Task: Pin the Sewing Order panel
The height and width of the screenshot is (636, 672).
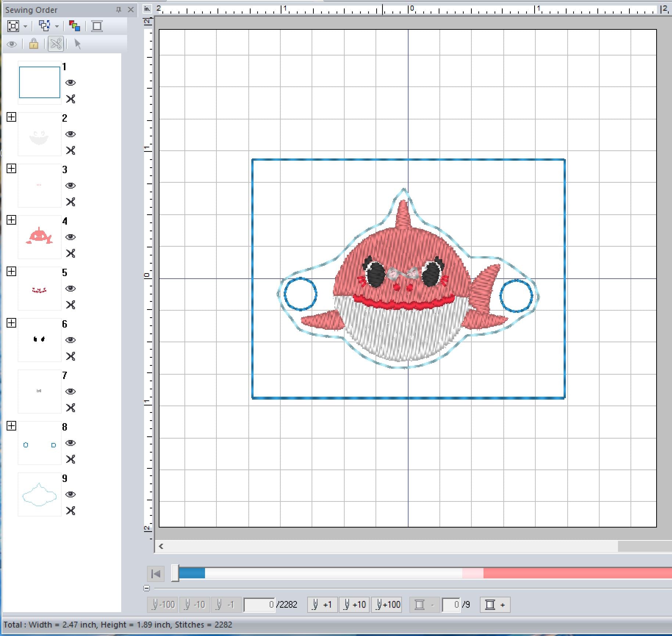Action: click(118, 10)
